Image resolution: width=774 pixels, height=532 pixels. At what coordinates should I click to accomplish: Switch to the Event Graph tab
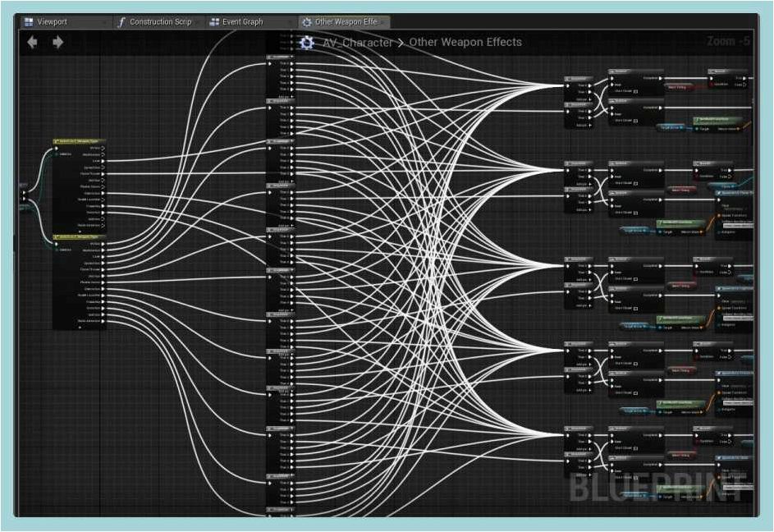point(250,21)
